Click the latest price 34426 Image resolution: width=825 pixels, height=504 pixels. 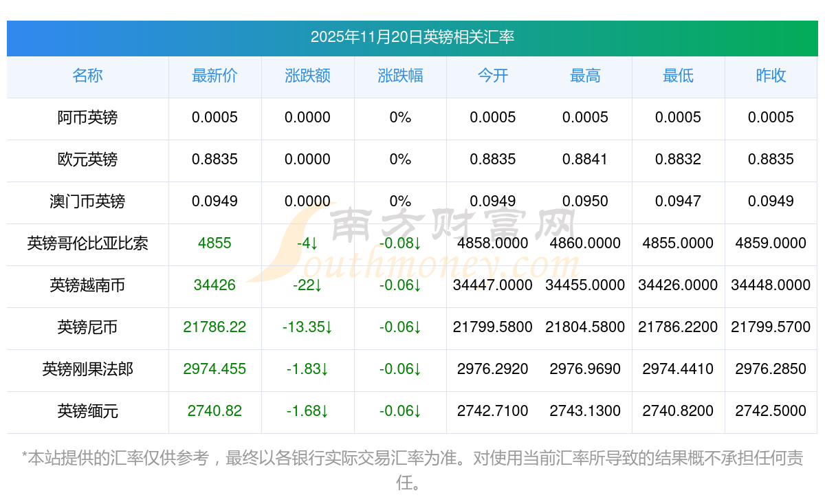pyautogui.click(x=214, y=285)
